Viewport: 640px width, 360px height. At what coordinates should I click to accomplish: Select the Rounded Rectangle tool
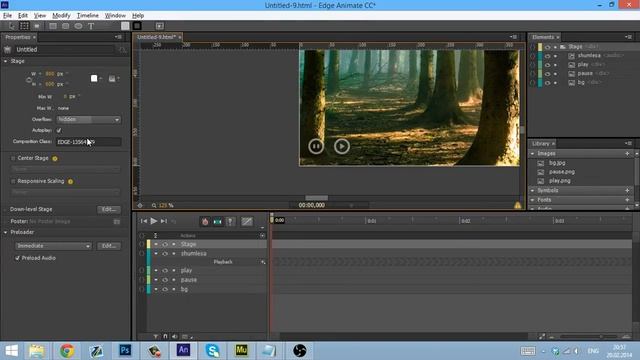pyautogui.click(x=66, y=26)
